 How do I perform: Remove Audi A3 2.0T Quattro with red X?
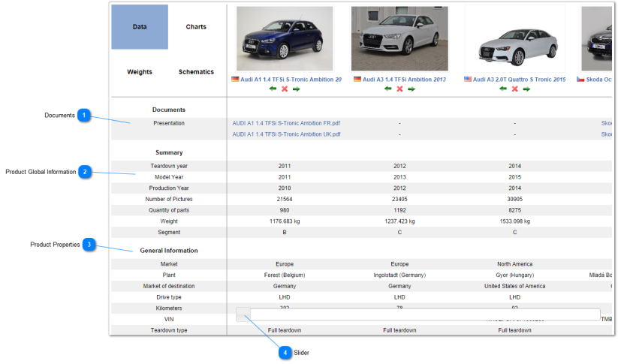(x=514, y=89)
